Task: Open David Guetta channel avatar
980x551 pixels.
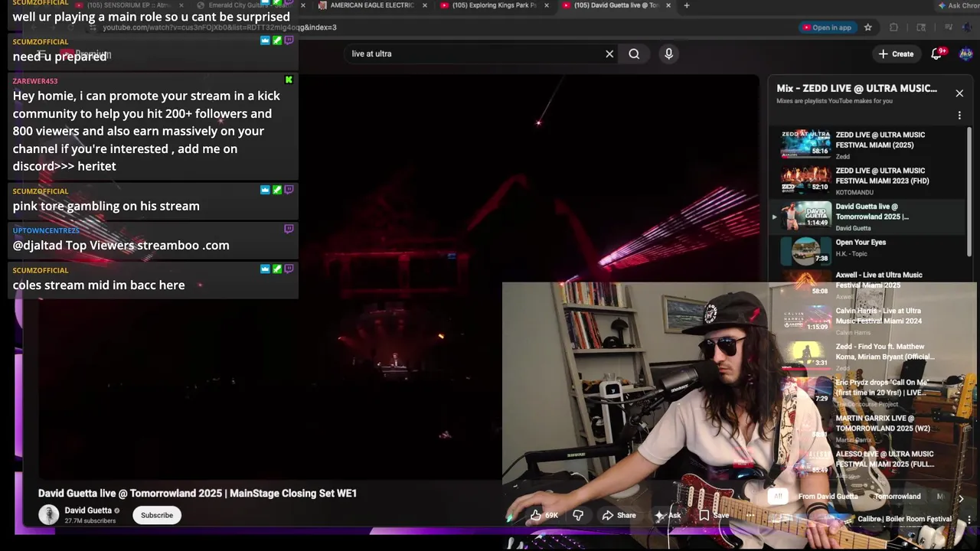Action: [48, 515]
